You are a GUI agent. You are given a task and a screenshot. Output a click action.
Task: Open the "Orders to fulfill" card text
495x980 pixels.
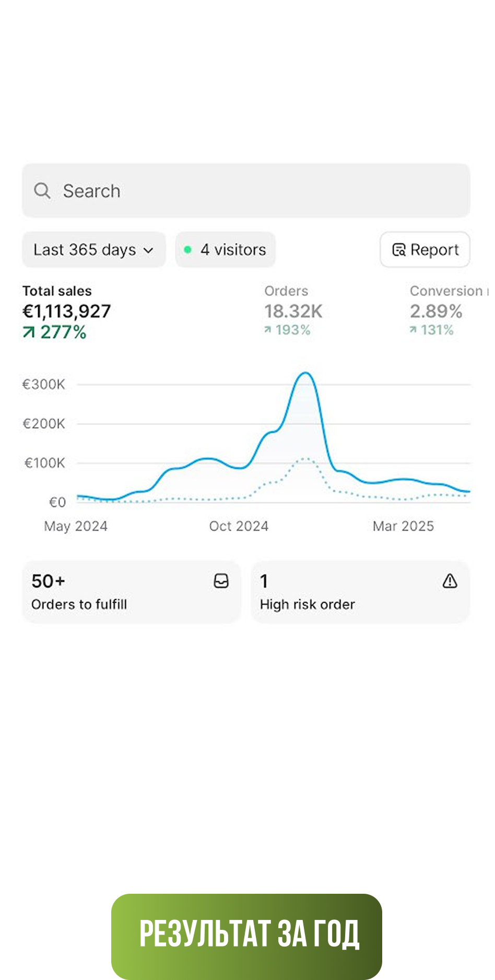[x=79, y=604]
